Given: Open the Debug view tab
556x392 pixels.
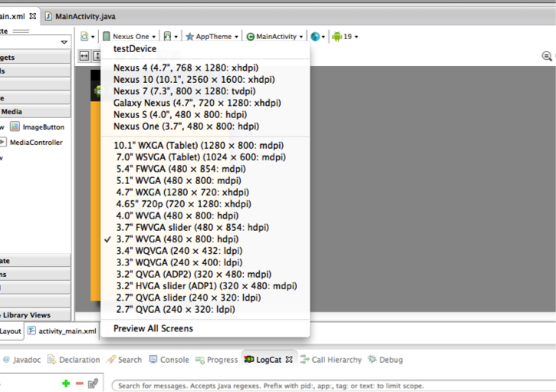Looking at the screenshot, I should click(385, 360).
